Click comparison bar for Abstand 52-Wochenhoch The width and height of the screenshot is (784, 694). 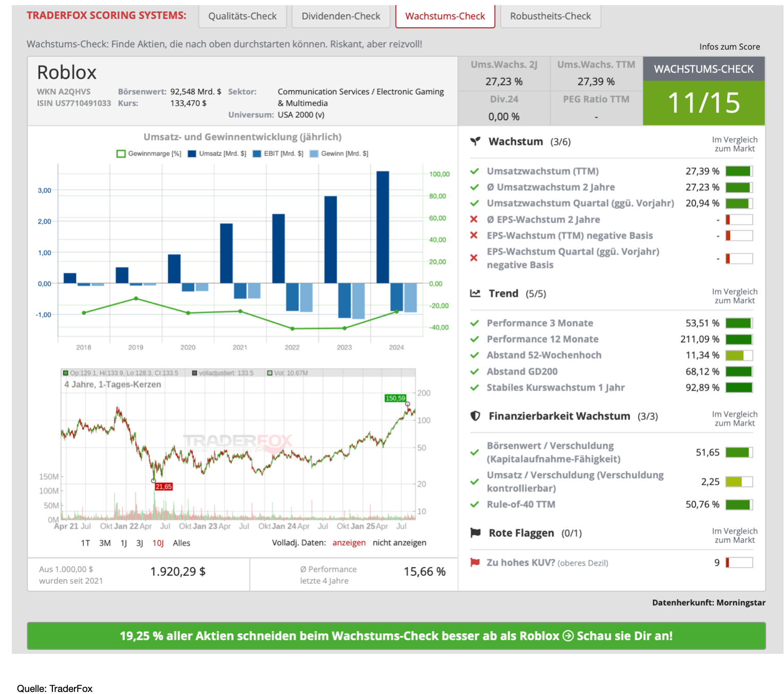click(739, 355)
